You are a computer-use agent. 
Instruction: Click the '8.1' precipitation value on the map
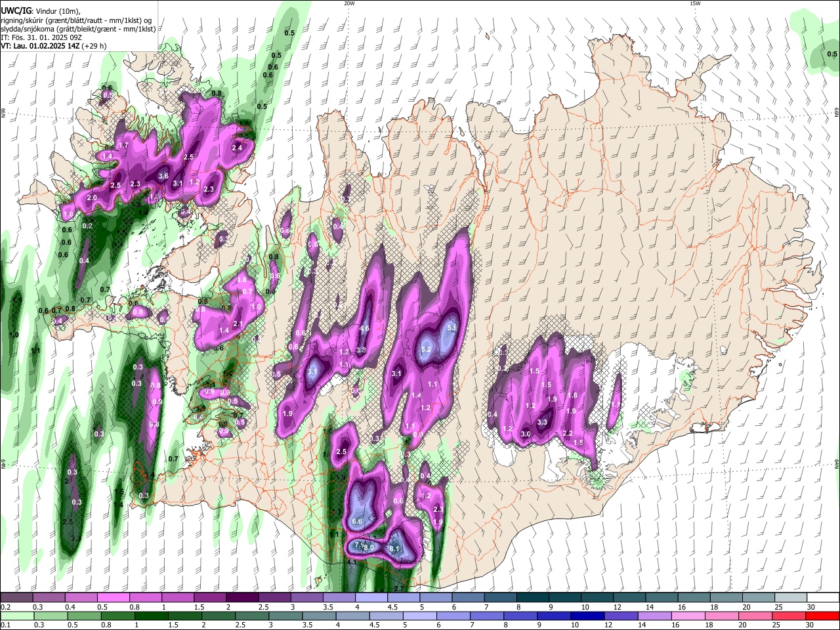(x=394, y=549)
